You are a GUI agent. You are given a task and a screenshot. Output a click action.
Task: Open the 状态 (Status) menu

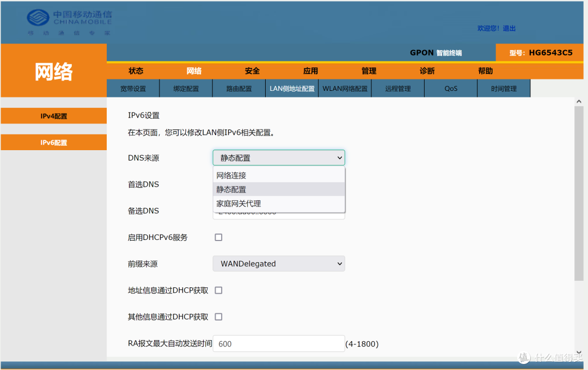coord(136,71)
